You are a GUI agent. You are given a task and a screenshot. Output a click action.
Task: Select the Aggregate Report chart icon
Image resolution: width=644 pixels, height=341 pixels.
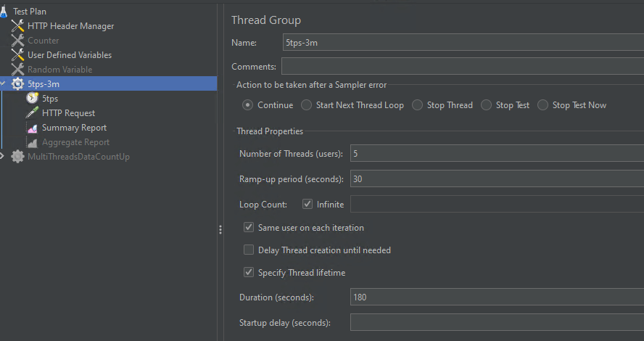point(32,142)
